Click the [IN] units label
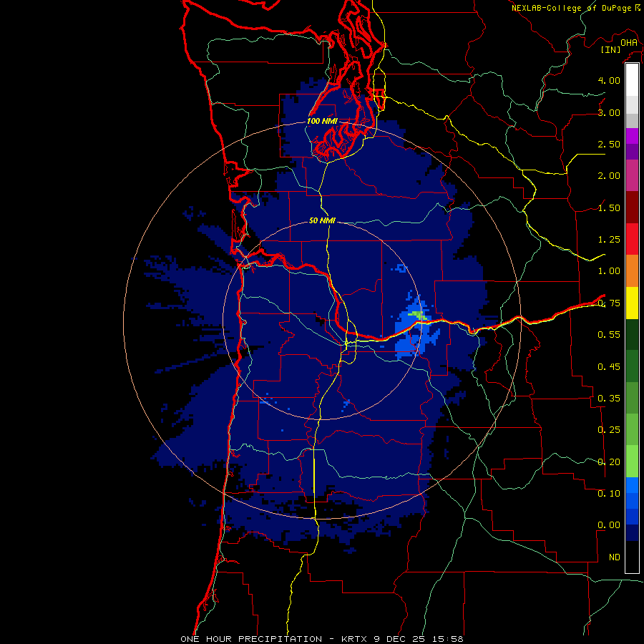 (x=610, y=49)
